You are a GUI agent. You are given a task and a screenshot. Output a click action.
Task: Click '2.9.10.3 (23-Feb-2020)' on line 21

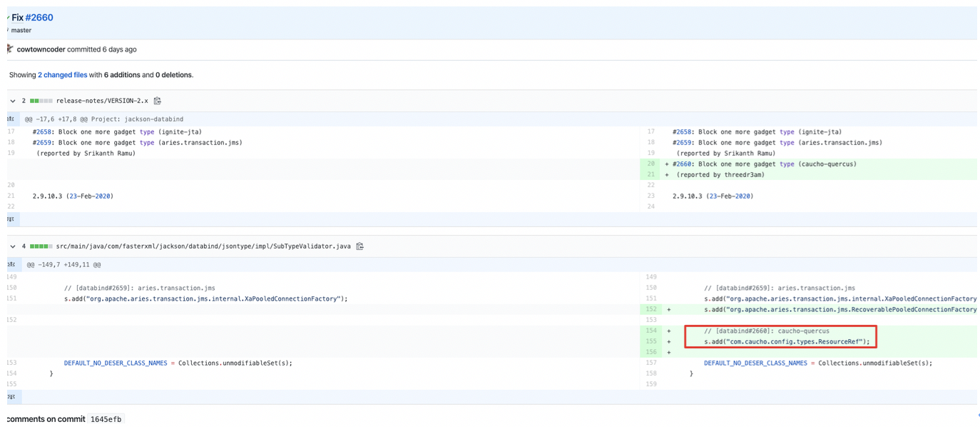[x=73, y=196]
